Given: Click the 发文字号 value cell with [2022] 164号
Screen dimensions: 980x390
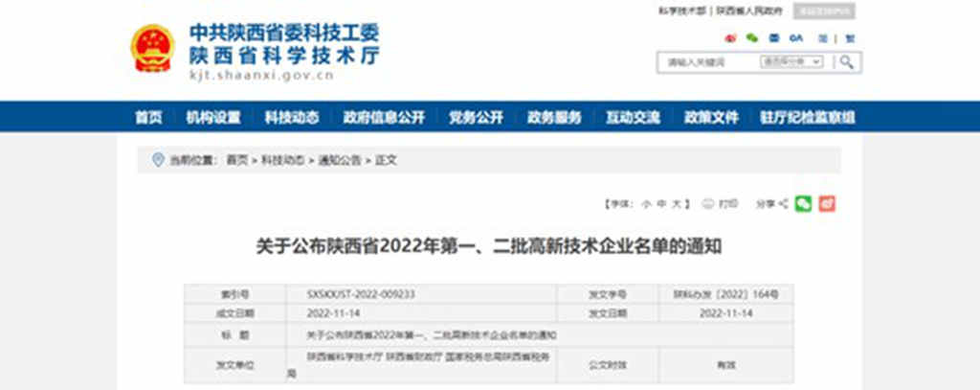Looking at the screenshot, I should pos(725,294).
